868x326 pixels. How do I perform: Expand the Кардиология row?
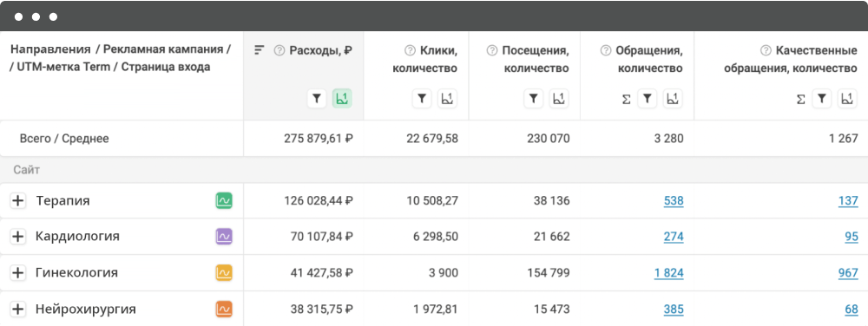click(18, 237)
